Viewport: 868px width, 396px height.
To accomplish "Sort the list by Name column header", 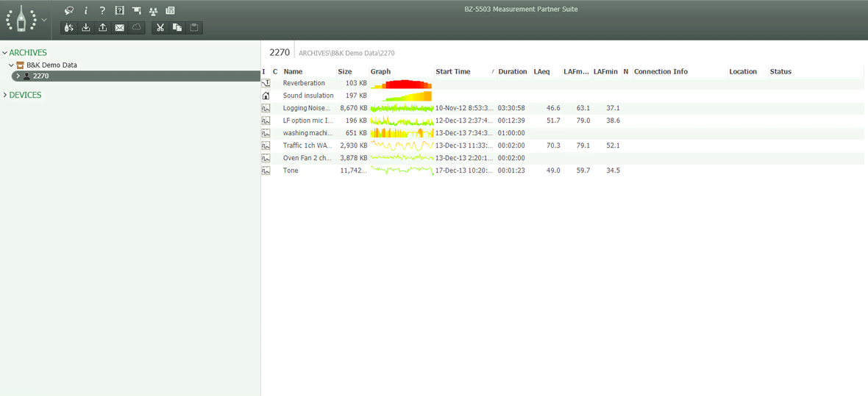I will coord(293,72).
